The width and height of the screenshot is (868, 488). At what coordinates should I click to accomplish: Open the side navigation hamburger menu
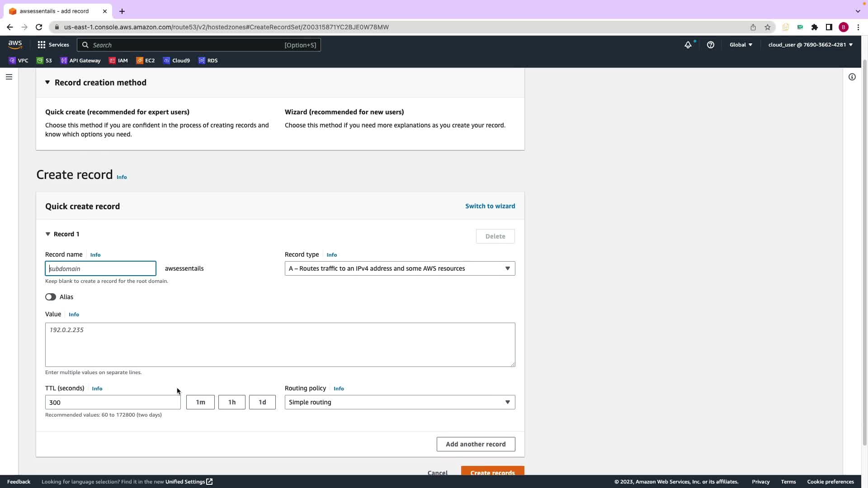(9, 77)
